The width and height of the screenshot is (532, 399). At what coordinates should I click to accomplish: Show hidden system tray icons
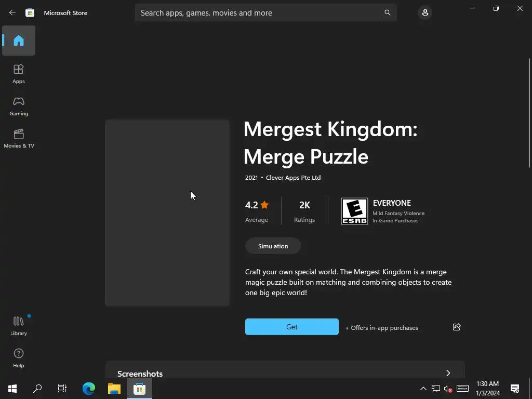coord(423,389)
